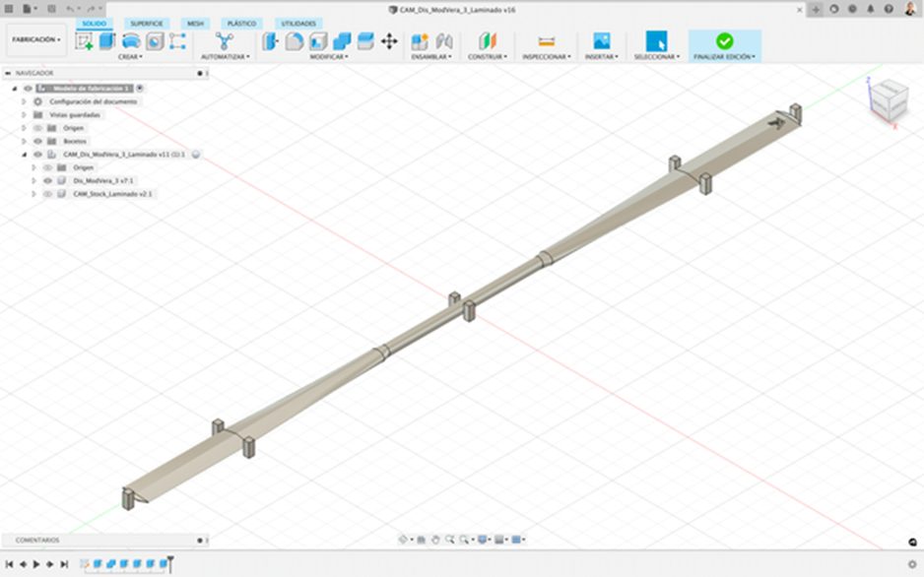Click the Seleccionar cursor icon
The width and height of the screenshot is (924, 577).
656,41
